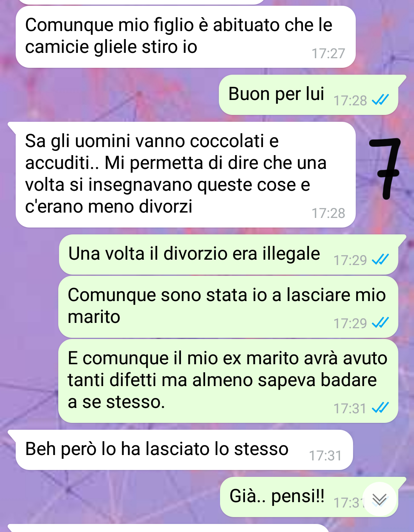Image resolution: width=414 pixels, height=532 pixels.
Task: Select 'E comunque il mio ex marito' bubble
Action: click(228, 381)
